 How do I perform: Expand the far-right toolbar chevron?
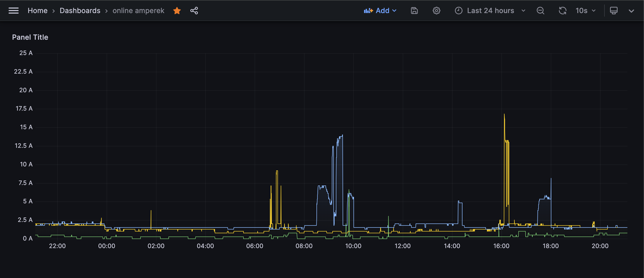(631, 11)
